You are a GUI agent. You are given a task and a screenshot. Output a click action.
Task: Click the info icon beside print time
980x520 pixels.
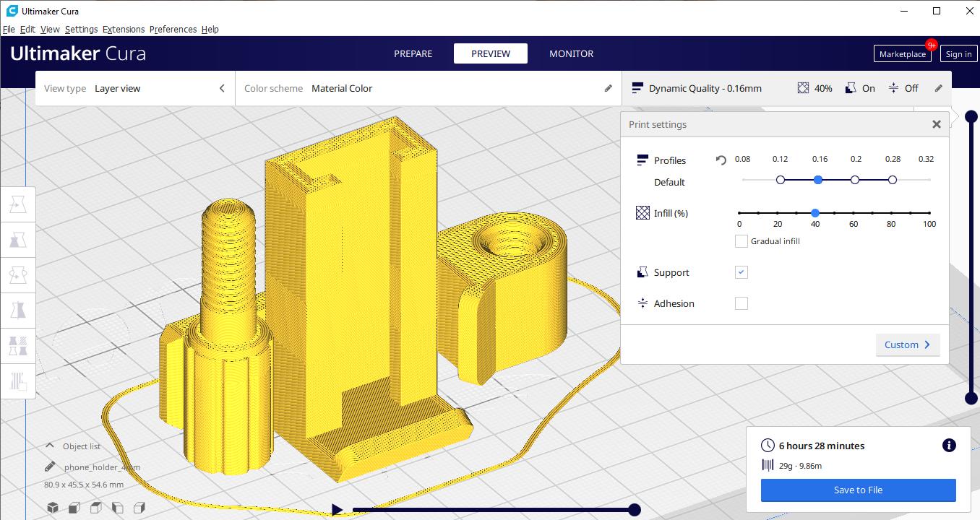pos(949,446)
